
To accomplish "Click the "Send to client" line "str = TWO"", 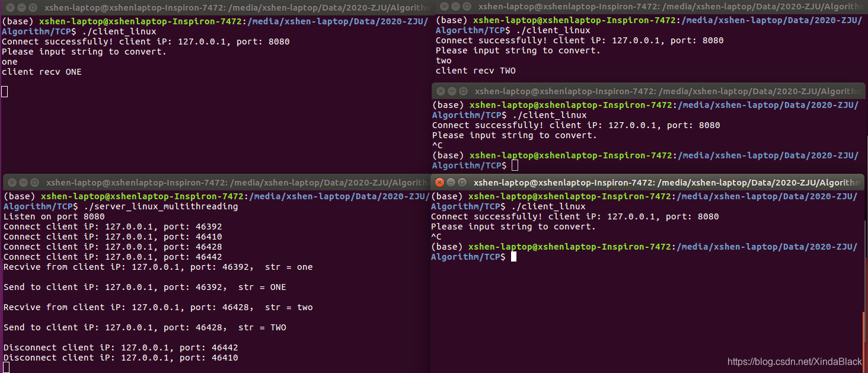I will coord(145,327).
